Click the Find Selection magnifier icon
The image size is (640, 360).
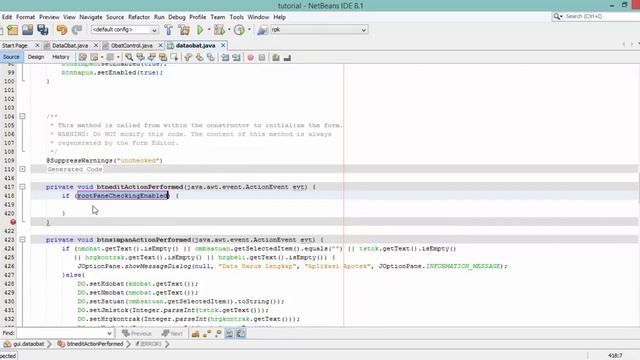[129, 58]
